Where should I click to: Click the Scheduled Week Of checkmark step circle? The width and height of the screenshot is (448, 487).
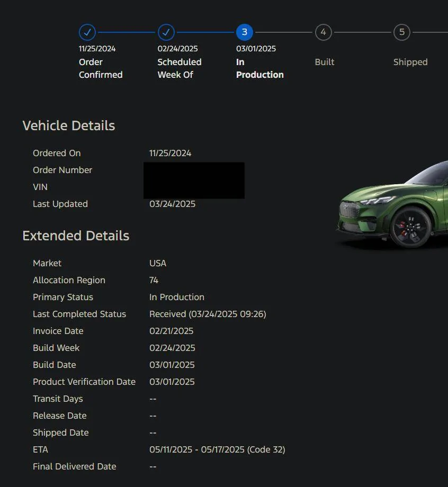pyautogui.click(x=166, y=32)
